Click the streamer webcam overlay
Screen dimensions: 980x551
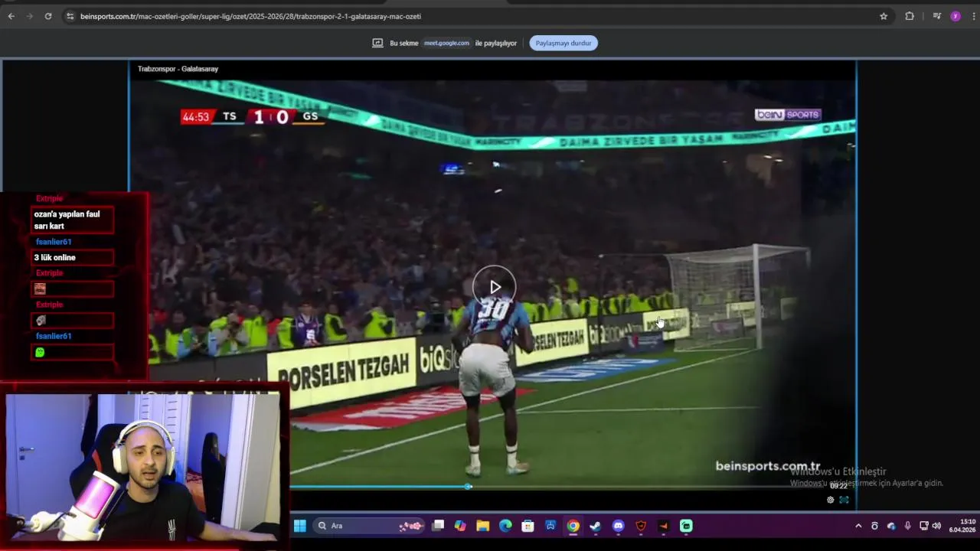143,468
